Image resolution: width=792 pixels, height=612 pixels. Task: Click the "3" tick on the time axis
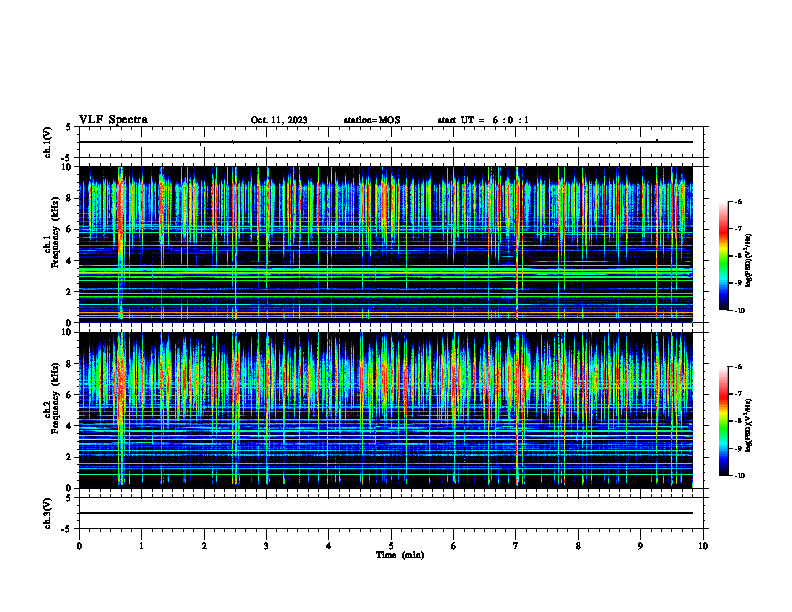tap(266, 546)
